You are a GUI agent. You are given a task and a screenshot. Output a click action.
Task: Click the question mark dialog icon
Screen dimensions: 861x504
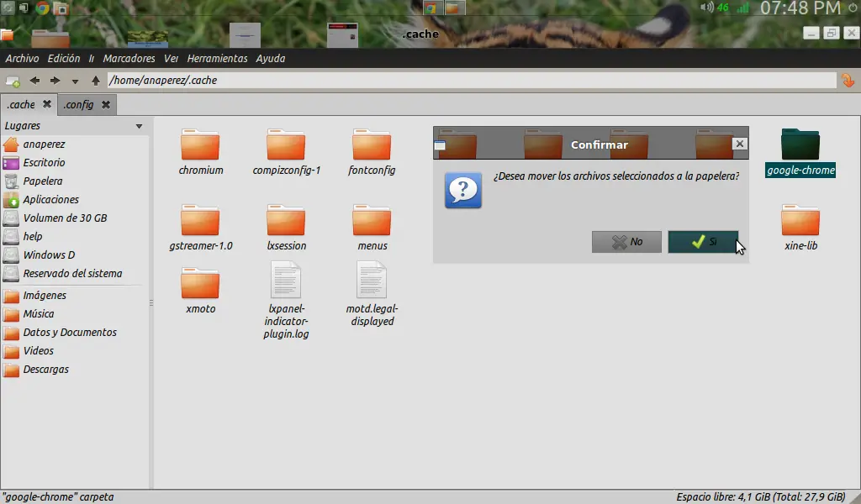[x=463, y=191]
